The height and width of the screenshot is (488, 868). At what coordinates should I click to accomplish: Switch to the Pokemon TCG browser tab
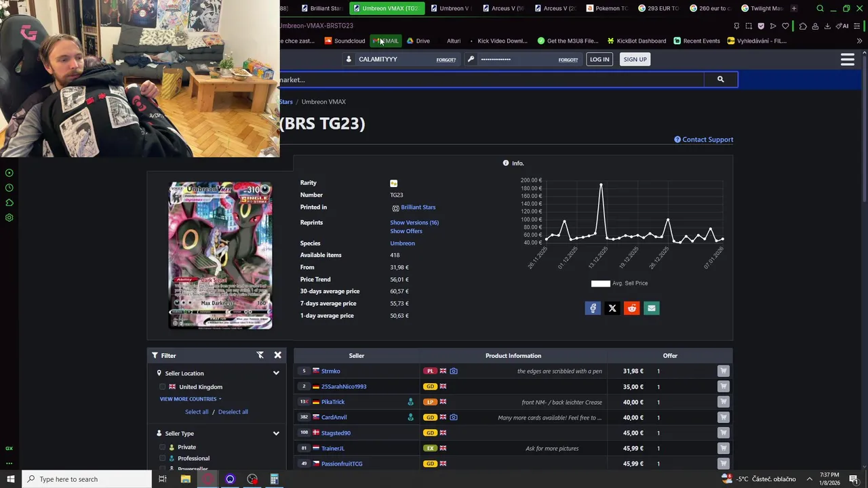(x=608, y=8)
